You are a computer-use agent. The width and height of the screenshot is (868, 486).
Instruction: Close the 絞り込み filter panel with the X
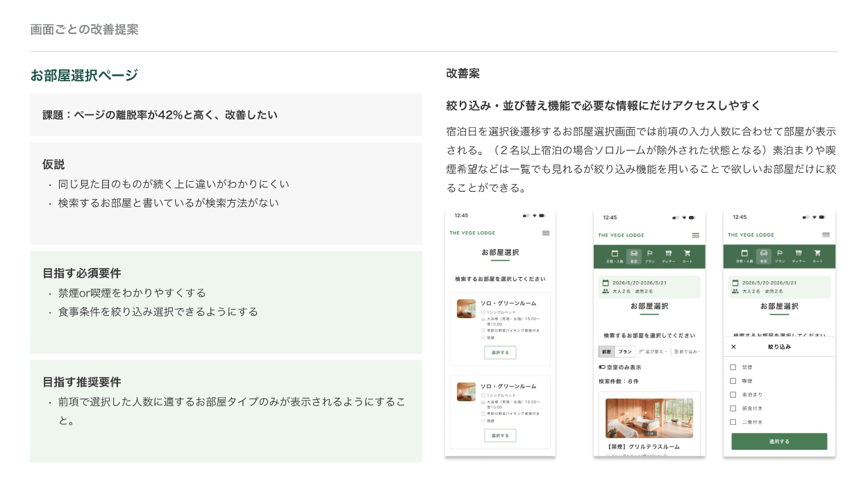[x=734, y=346]
